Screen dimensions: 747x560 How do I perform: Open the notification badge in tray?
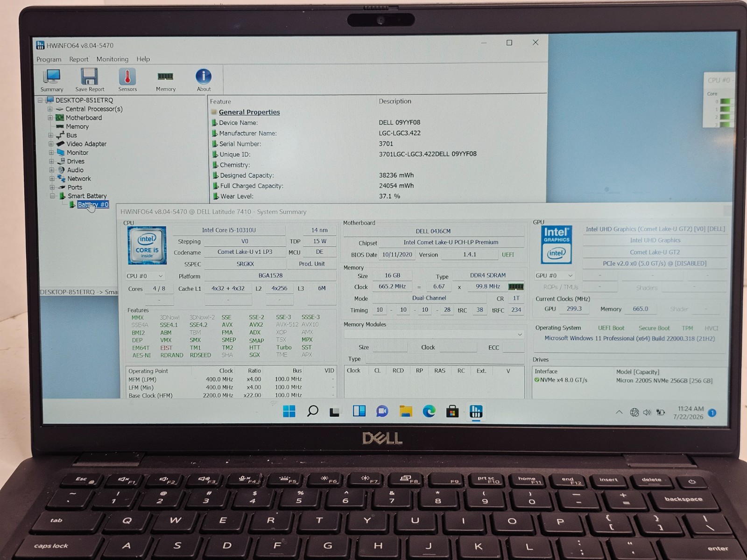[x=712, y=413]
